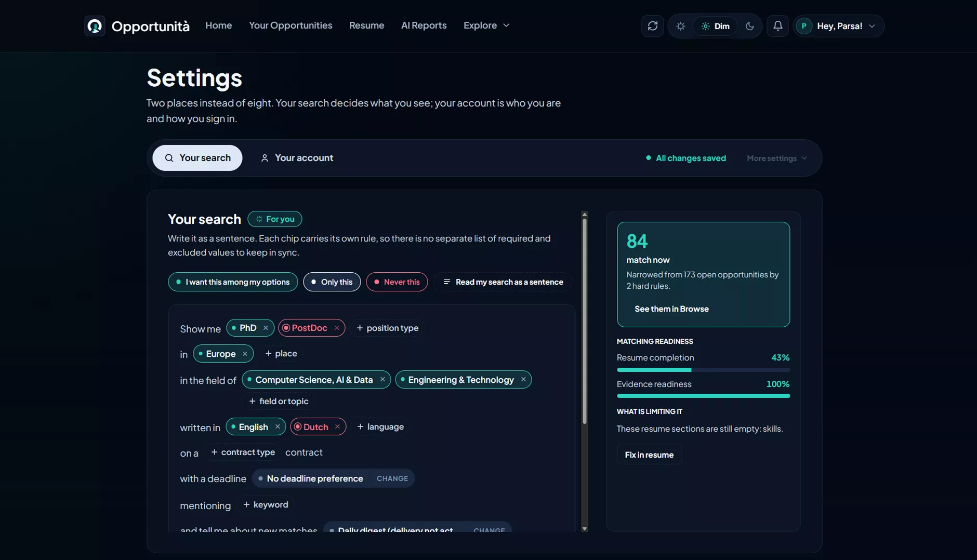Remove the PhD chip
Screen dimensions: 977x560
266,328
